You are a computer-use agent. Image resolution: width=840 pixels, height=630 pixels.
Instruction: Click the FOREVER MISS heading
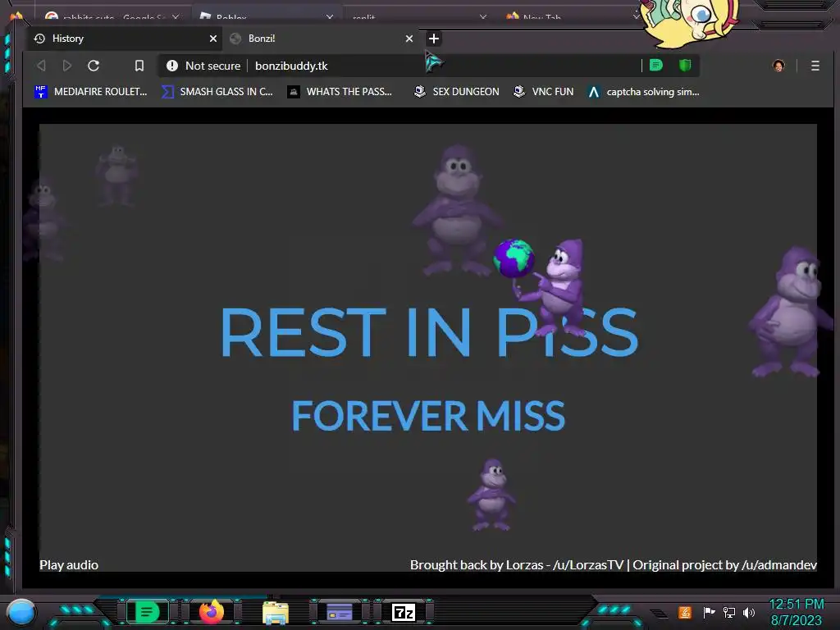428,416
